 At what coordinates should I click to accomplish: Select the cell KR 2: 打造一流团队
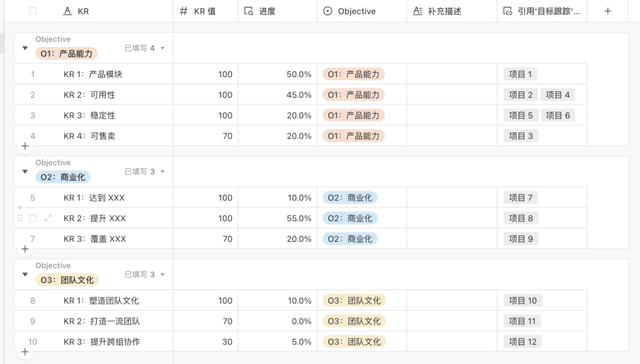point(102,321)
